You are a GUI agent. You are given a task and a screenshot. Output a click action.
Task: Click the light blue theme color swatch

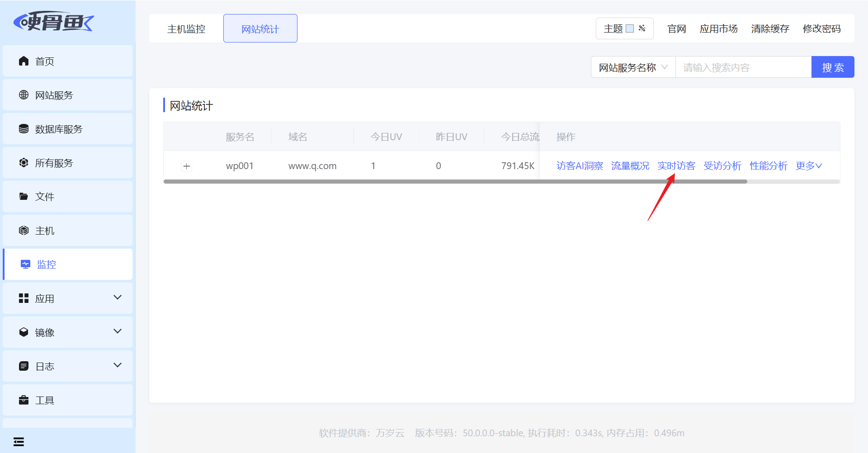(x=630, y=28)
